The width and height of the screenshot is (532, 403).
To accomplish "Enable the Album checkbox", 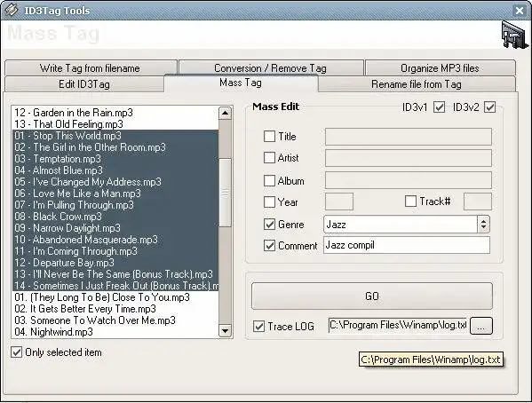I will (269, 180).
